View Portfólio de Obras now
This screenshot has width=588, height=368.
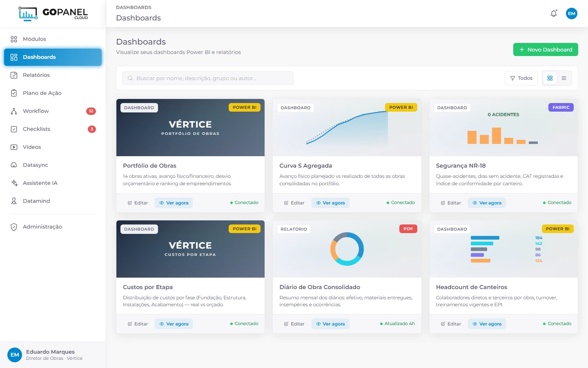click(174, 203)
